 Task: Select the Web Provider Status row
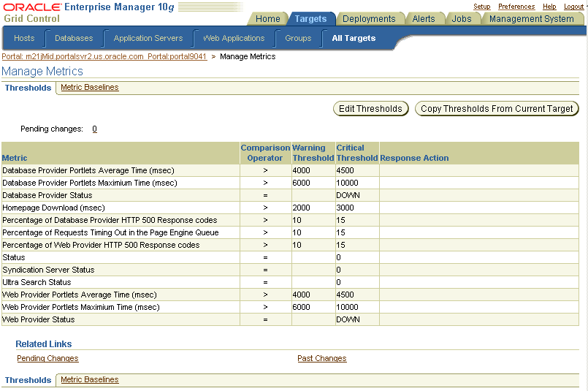click(290, 319)
